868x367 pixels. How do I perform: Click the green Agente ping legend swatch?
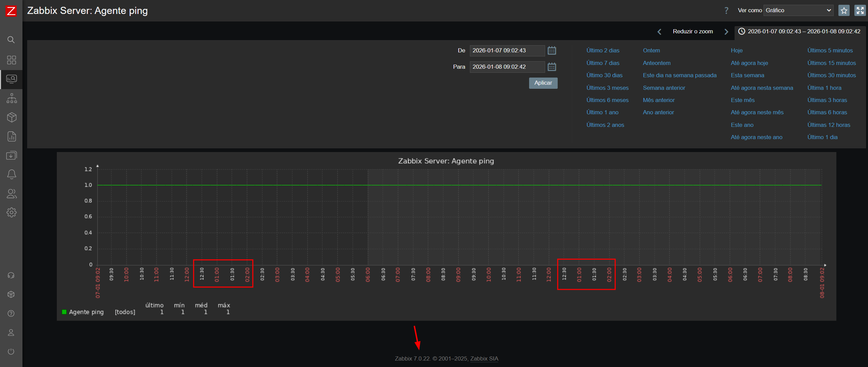(64, 312)
